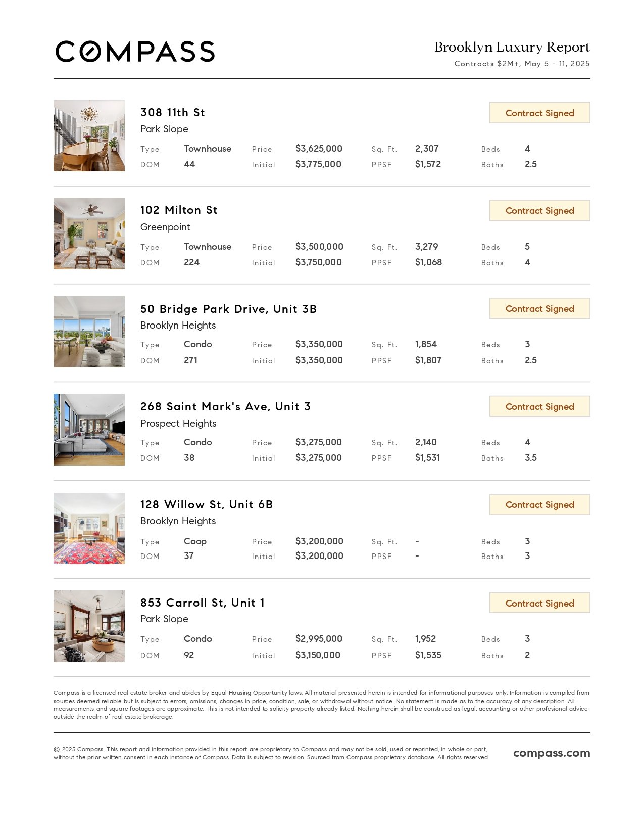Viewport: 644px width, 834px height.
Task: Click Contract Signed badge for 268 Saint Mark's Ave
Action: 539,406
